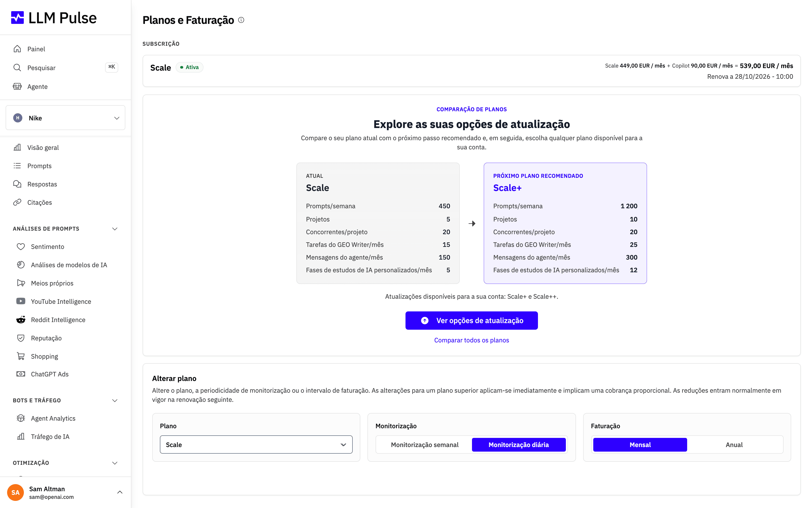Click the Prompts list icon
This screenshot has width=812, height=508.
point(17,166)
